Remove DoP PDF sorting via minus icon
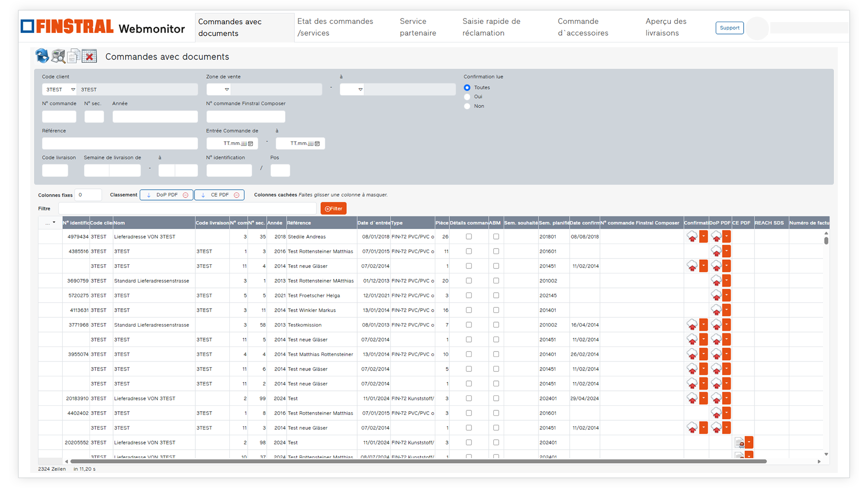868x488 pixels. [x=185, y=195]
